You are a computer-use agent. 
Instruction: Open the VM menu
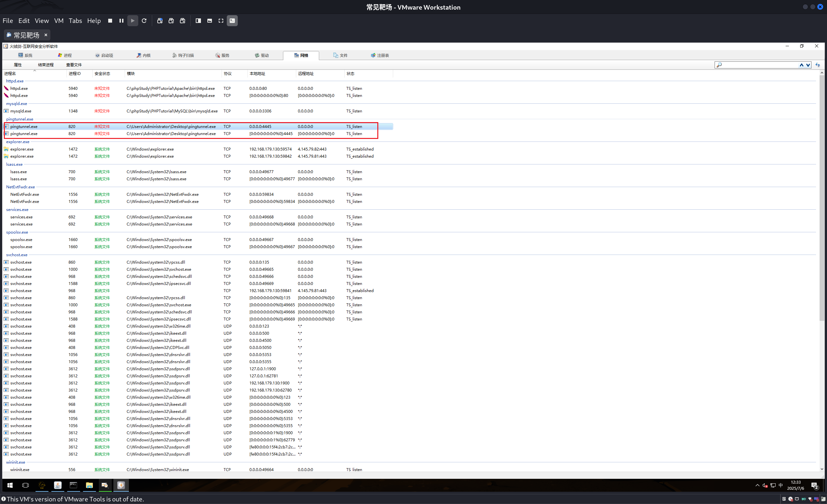pyautogui.click(x=59, y=21)
